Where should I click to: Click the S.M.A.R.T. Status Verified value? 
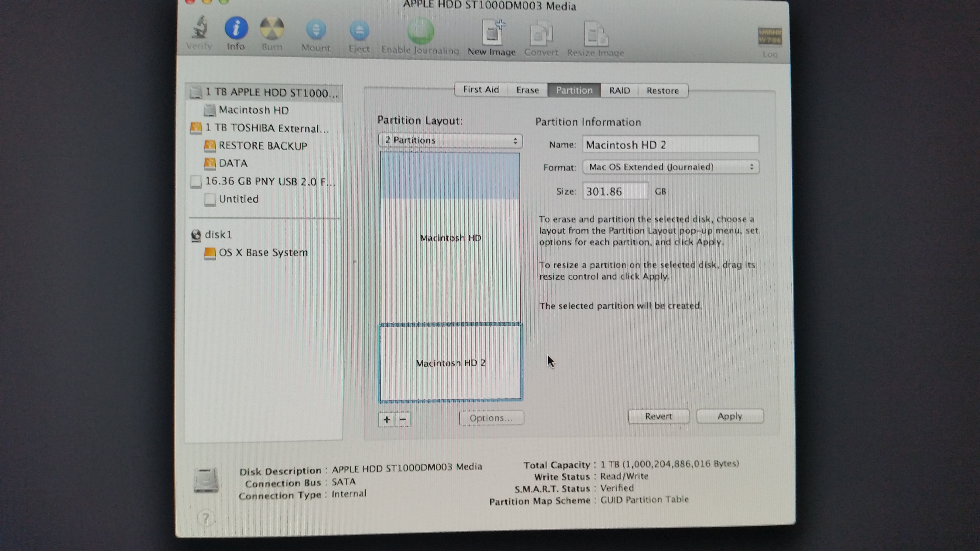[617, 488]
